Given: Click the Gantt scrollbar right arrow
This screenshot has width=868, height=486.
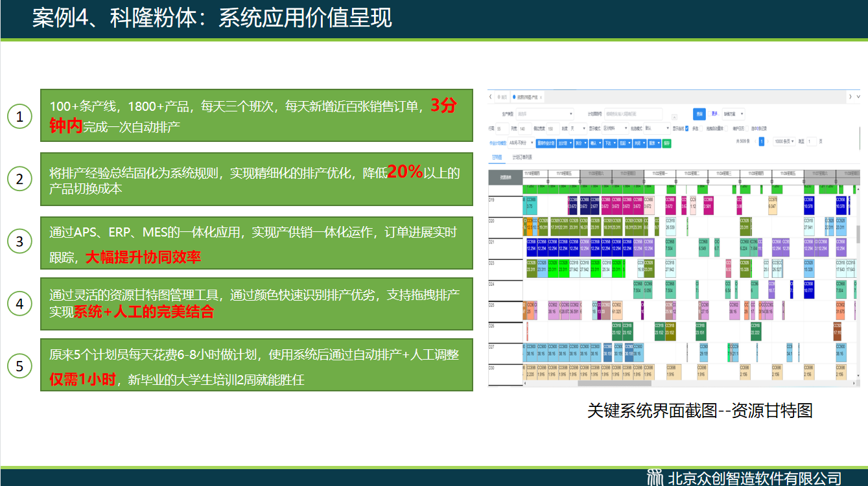Looking at the screenshot, I should 854,383.
